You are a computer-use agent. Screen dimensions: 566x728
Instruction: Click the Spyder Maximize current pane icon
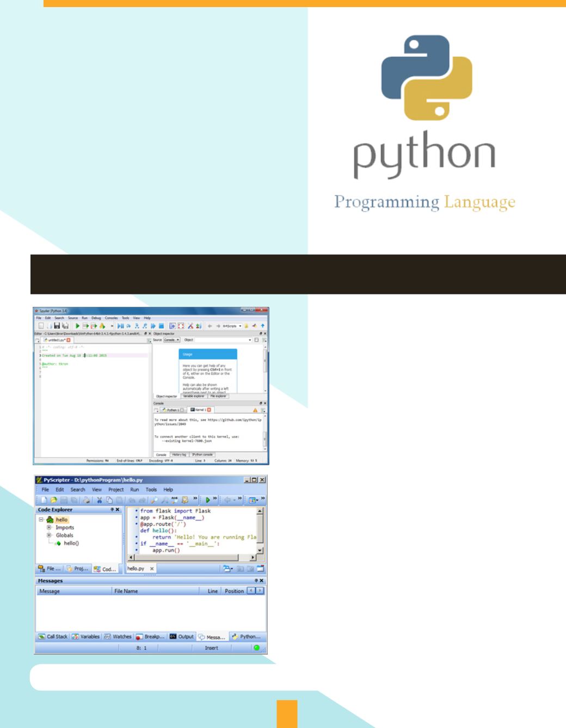(x=173, y=325)
